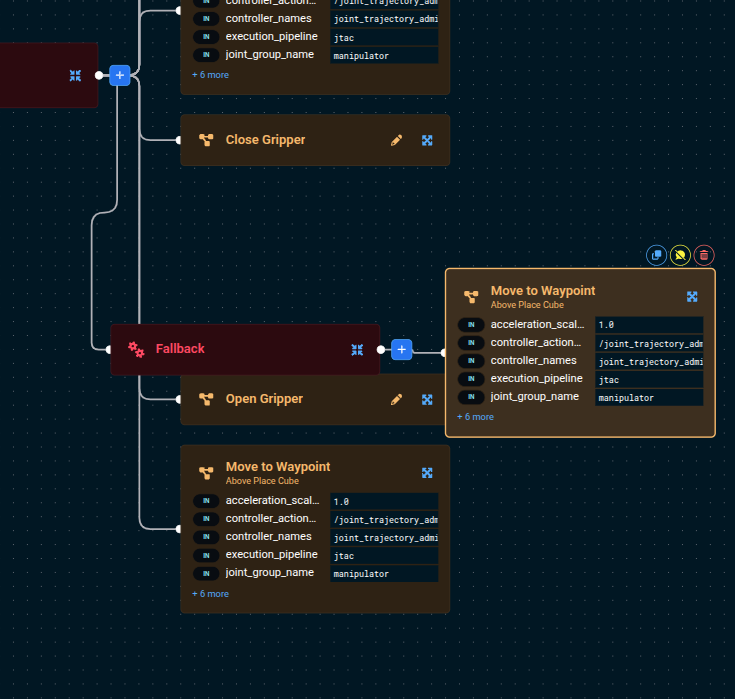The image size is (735, 699).
Task: Toggle IN port badge for joint_group_name in bottom node
Action: (206, 573)
